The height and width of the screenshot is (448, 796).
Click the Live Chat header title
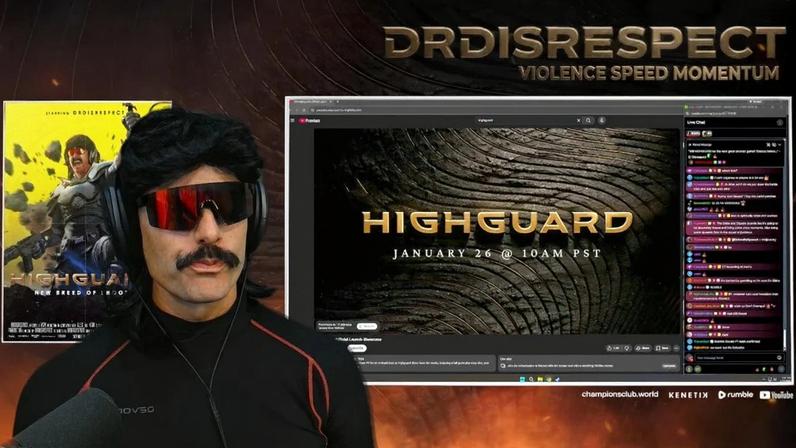[x=696, y=122]
